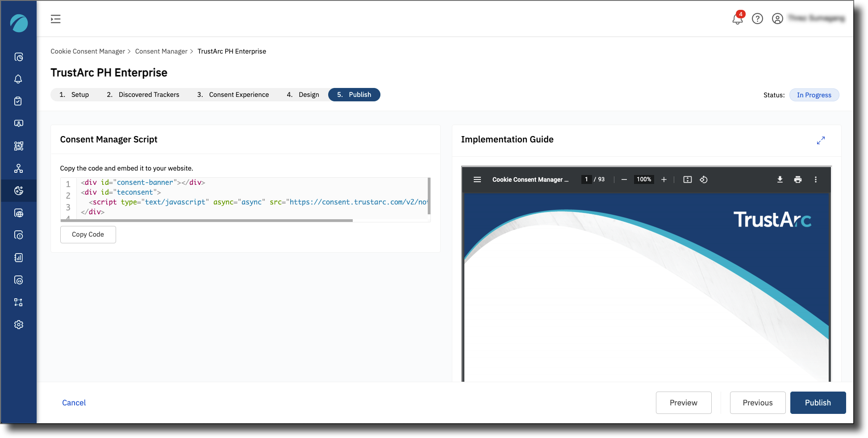Screen dimensions: 868x438
Task: Go to step 3 Consent Experience
Action: [x=233, y=95]
